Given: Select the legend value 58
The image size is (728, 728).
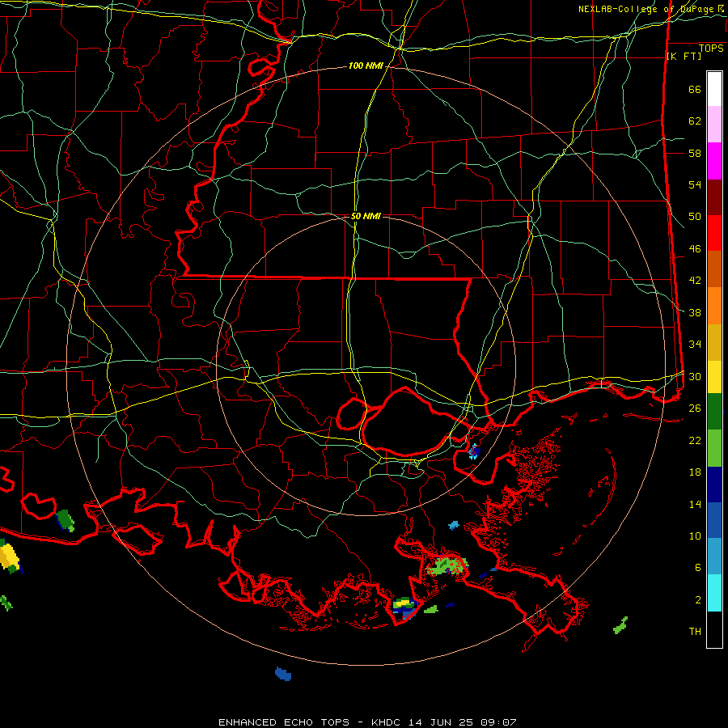Looking at the screenshot, I should point(695,153).
